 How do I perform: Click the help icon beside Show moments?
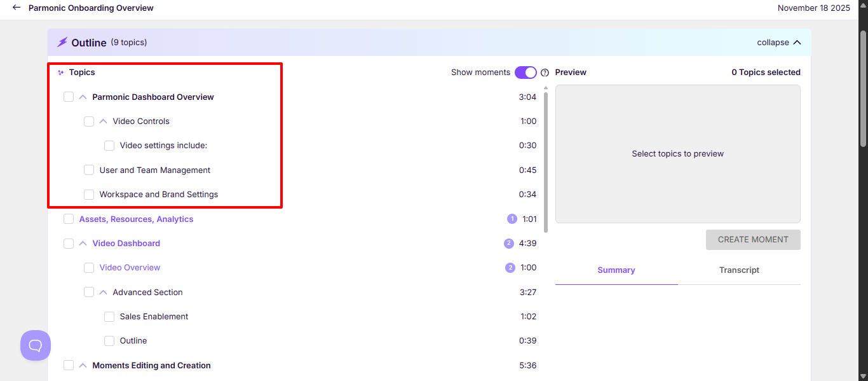click(545, 73)
